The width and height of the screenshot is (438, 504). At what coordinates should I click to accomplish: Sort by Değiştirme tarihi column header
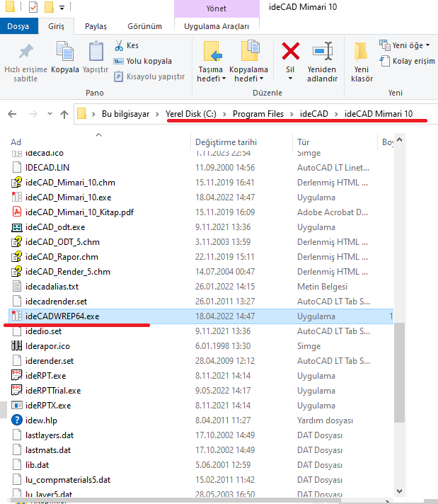point(226,142)
